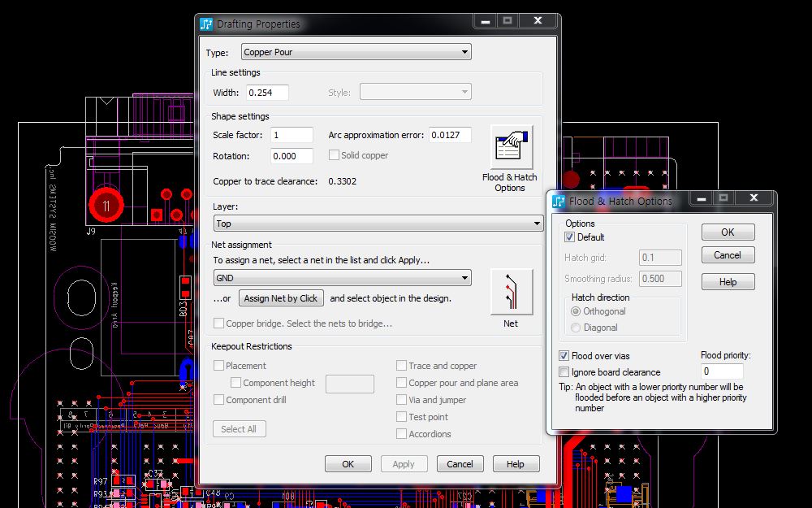Disable Flood over vias checkbox

pos(564,356)
